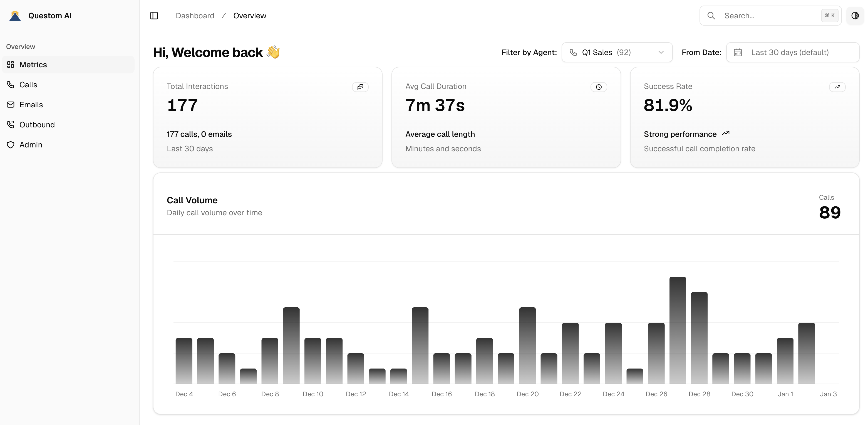
Task: Toggle dark mode with the theme switcher
Action: point(855,16)
